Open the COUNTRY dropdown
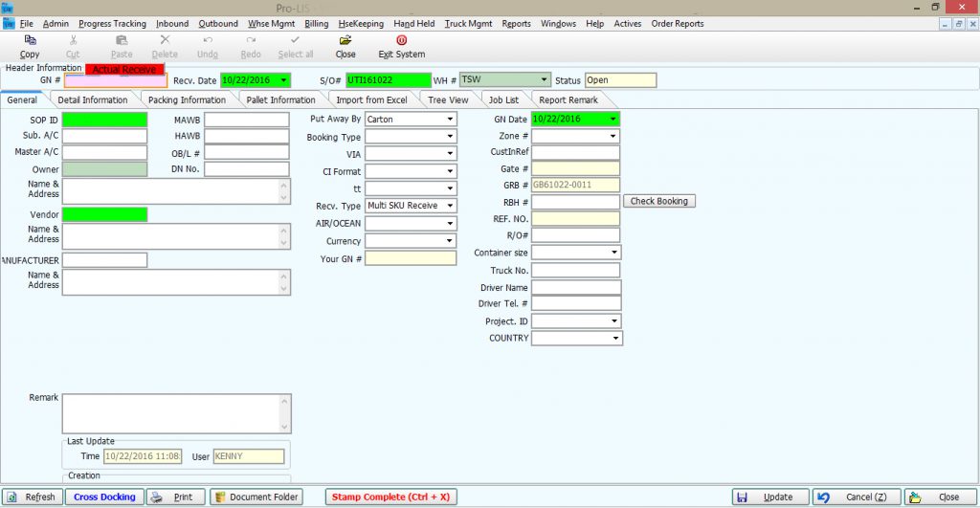The height and width of the screenshot is (508, 980). pyautogui.click(x=615, y=338)
